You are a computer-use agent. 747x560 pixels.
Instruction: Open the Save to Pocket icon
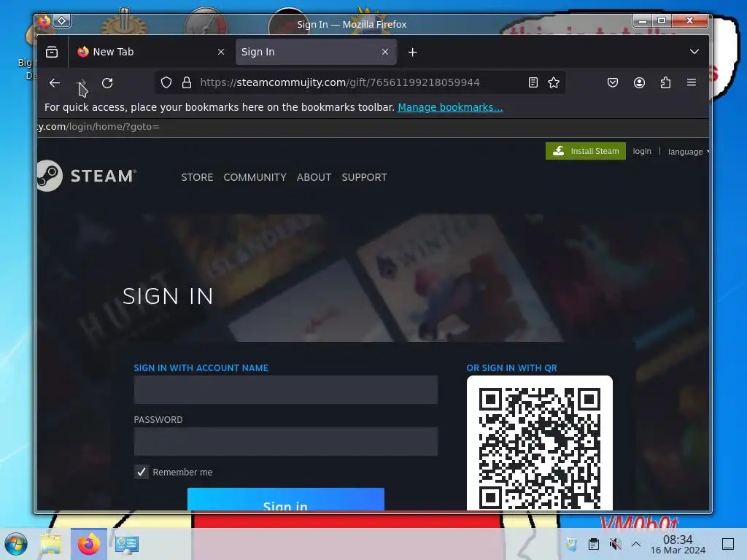click(x=613, y=82)
